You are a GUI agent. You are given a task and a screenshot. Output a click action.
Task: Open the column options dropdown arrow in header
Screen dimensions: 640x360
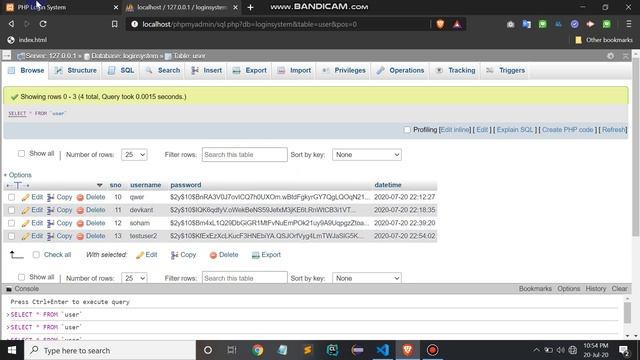point(100,185)
